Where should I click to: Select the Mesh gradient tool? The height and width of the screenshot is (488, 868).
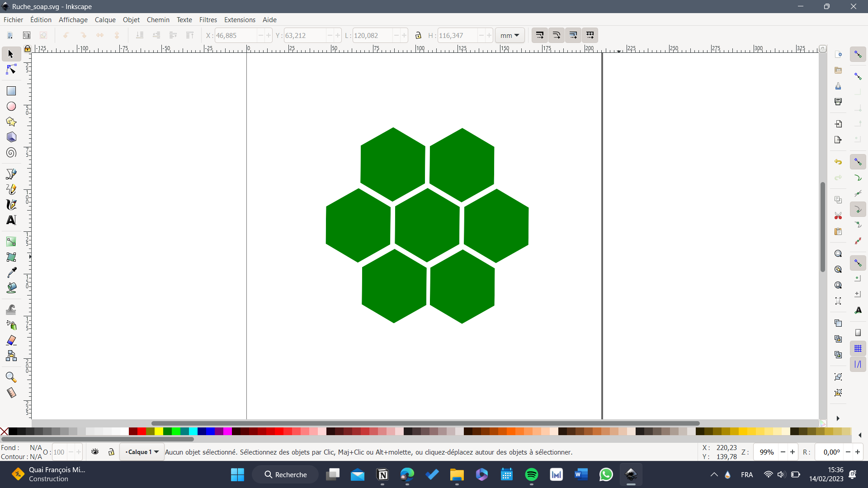(x=11, y=257)
